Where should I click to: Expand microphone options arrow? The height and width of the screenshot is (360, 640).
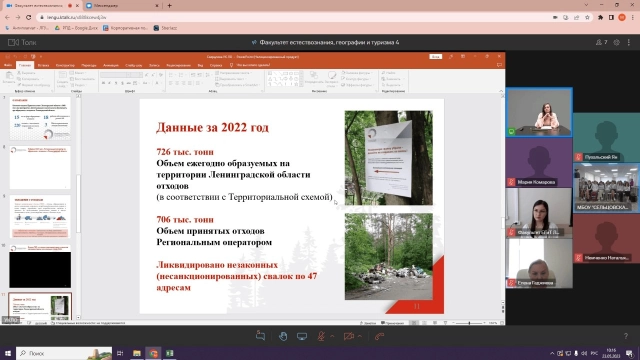pyautogui.click(x=332, y=336)
